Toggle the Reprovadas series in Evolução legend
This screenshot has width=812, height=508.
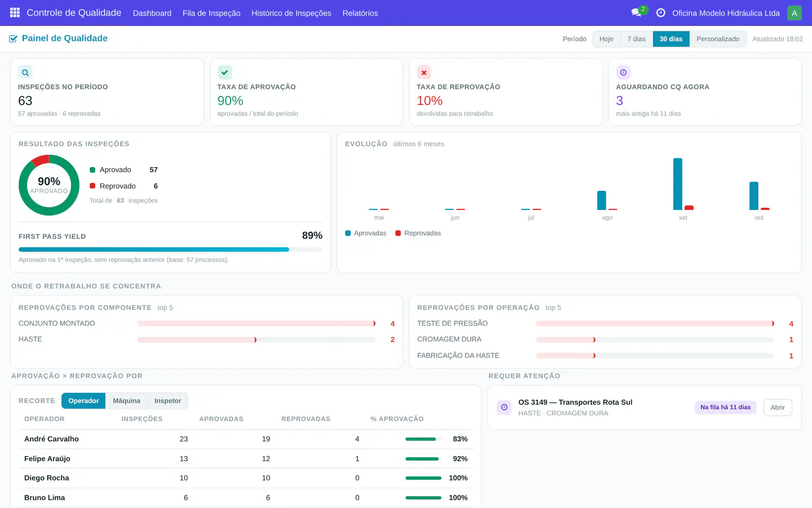(418, 233)
